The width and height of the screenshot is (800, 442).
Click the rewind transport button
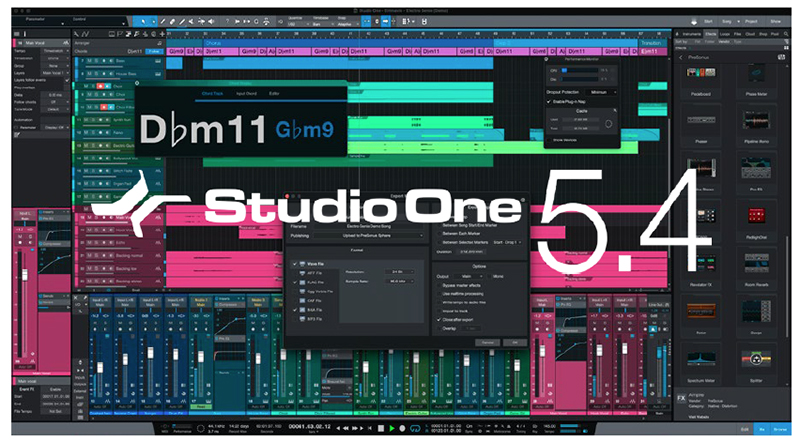(346, 428)
